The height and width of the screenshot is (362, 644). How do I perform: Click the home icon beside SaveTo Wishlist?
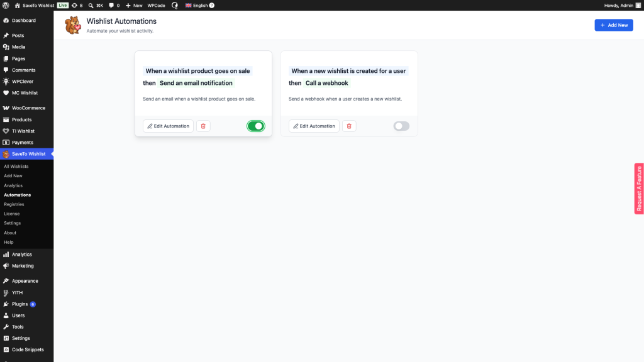[x=17, y=5]
